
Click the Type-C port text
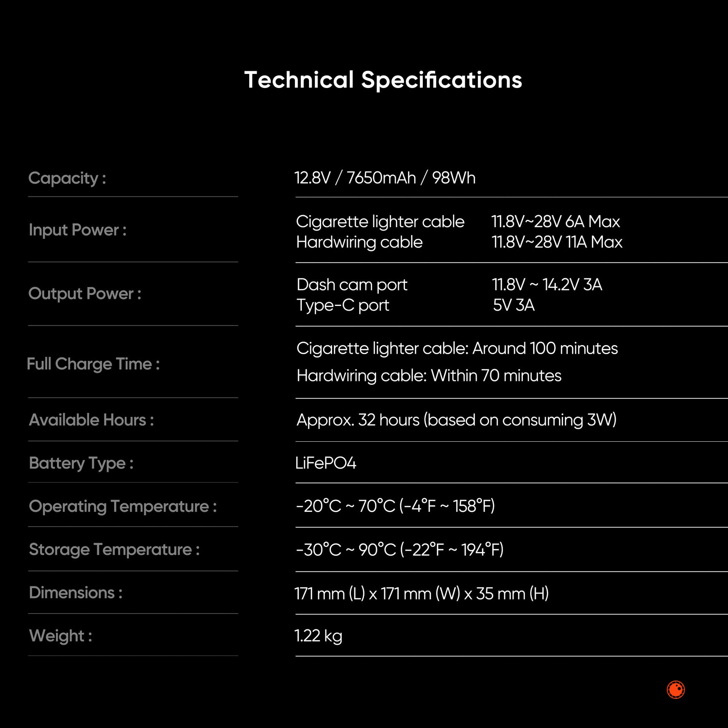tap(343, 305)
